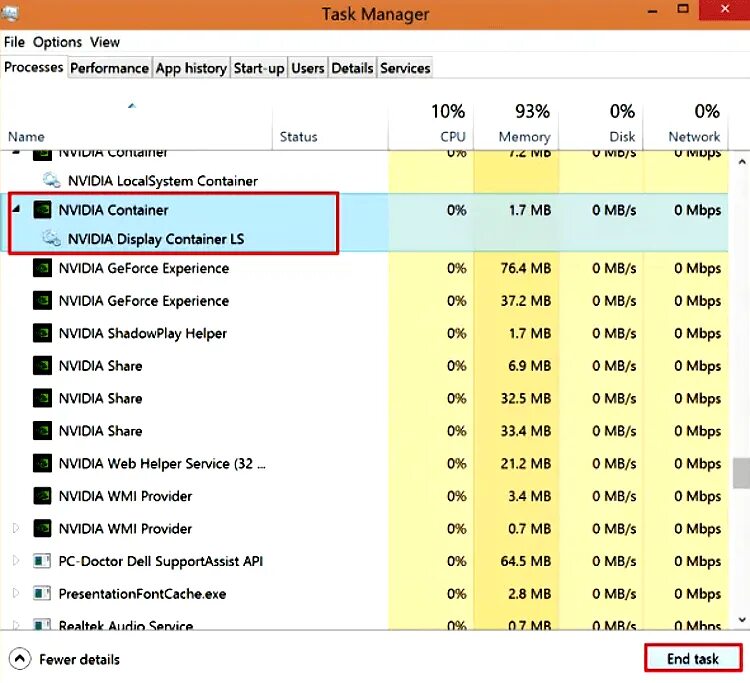This screenshot has width=750, height=683.
Task: Click the Task Manager title bar icon
Action: click(9, 13)
